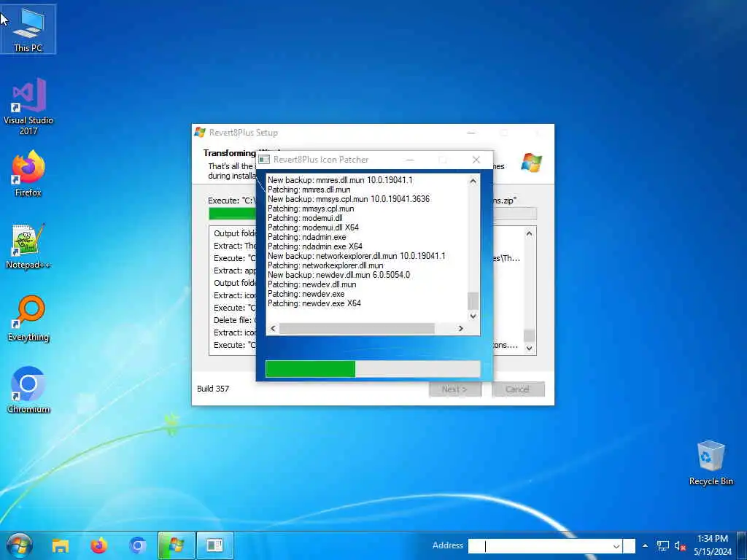Screen dimensions: 747x560
Task: Click the Cancel button in Setup
Action: point(518,389)
